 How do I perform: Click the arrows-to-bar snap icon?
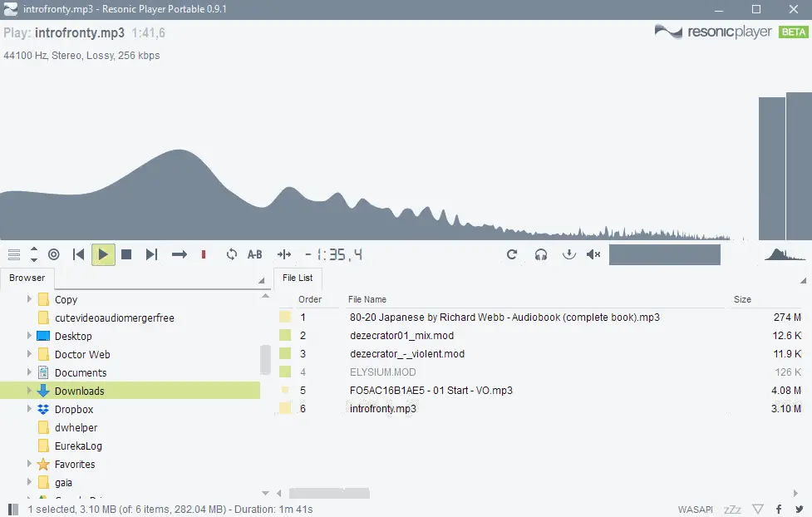283,254
